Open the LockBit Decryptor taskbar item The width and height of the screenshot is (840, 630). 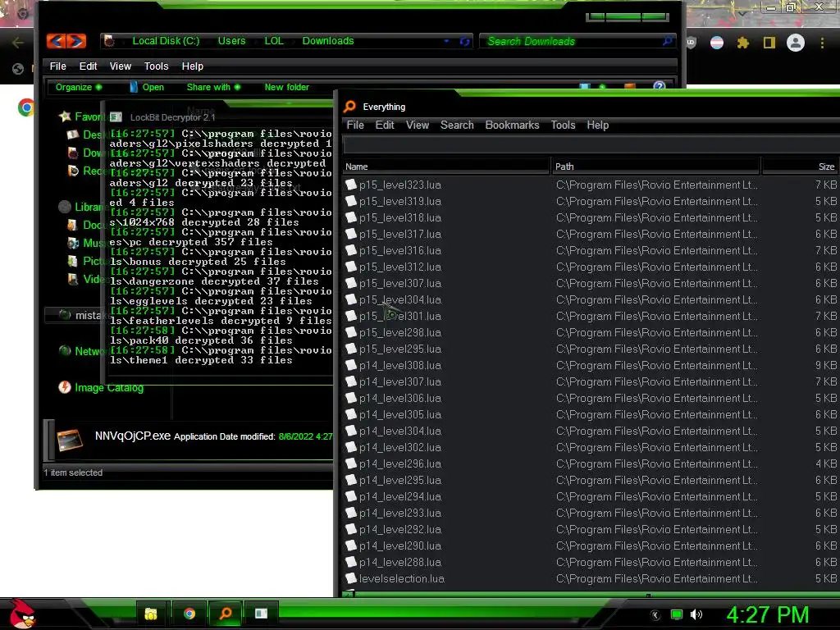(x=262, y=614)
